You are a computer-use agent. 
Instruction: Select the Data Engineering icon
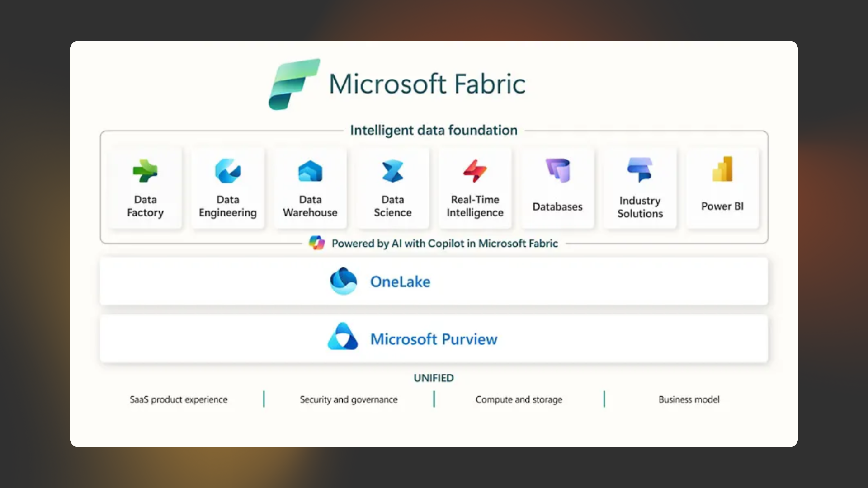[x=227, y=171]
